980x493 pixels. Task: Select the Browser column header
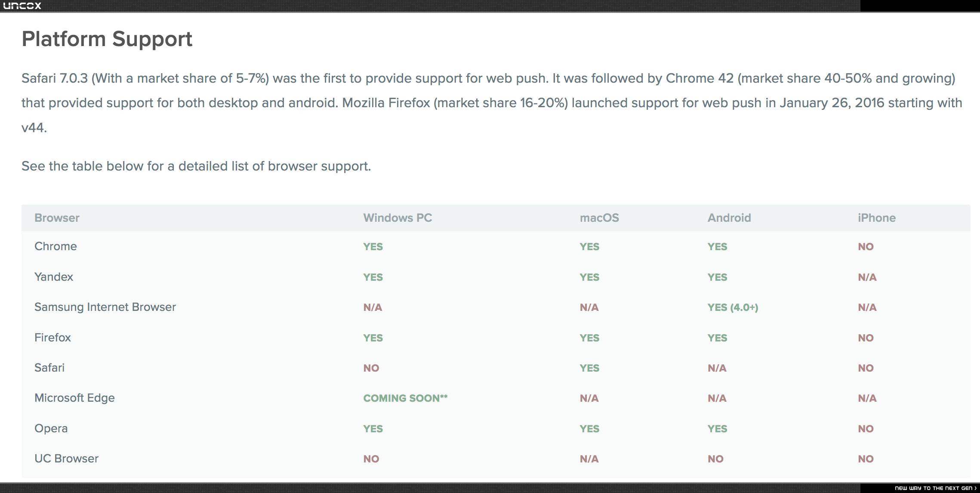57,218
